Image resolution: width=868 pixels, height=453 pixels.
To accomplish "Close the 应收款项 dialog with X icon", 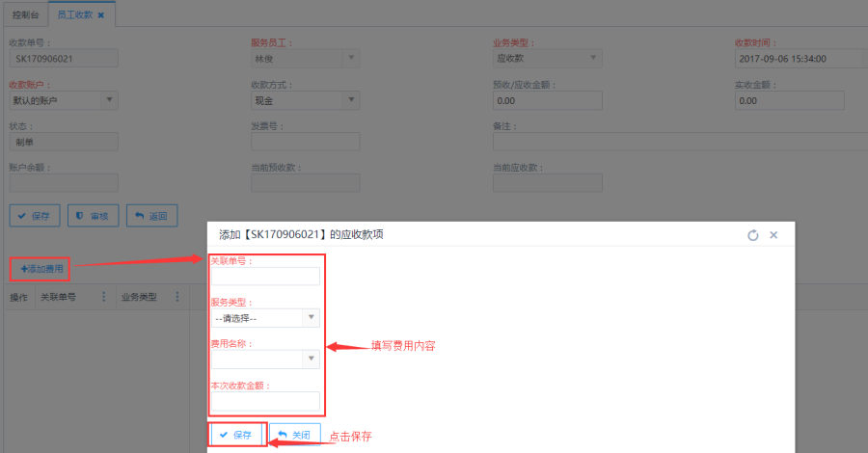I will click(x=773, y=235).
